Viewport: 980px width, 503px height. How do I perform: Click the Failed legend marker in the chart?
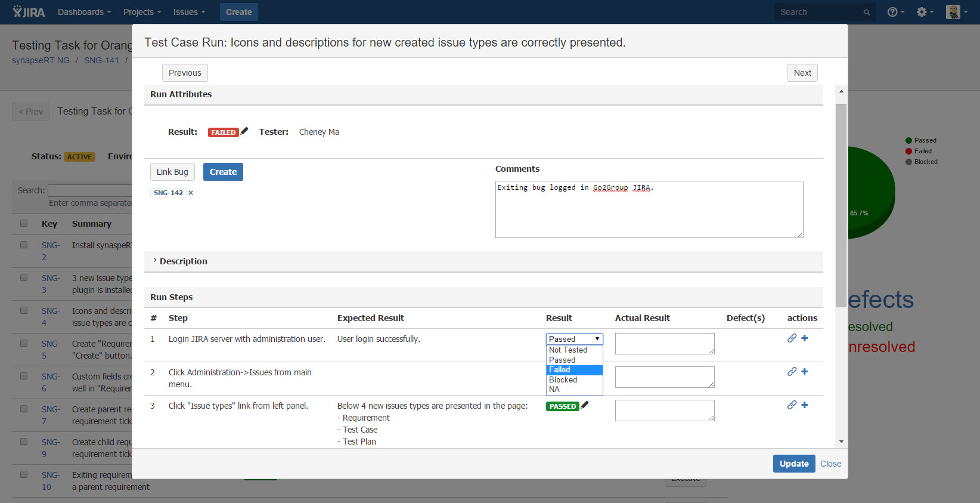tap(909, 152)
